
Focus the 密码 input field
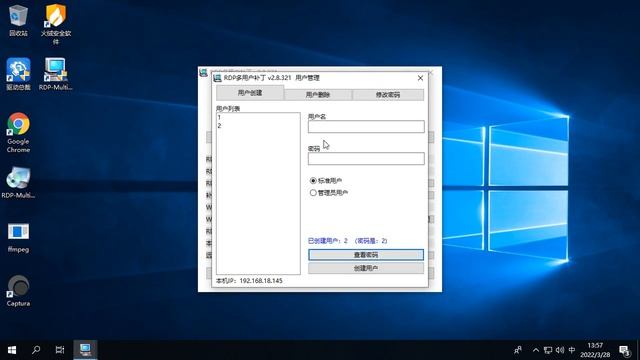click(x=366, y=159)
